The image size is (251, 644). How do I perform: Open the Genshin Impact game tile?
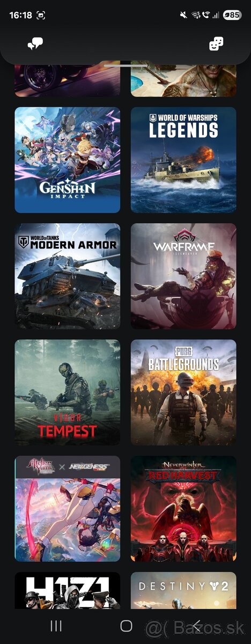pos(68,160)
